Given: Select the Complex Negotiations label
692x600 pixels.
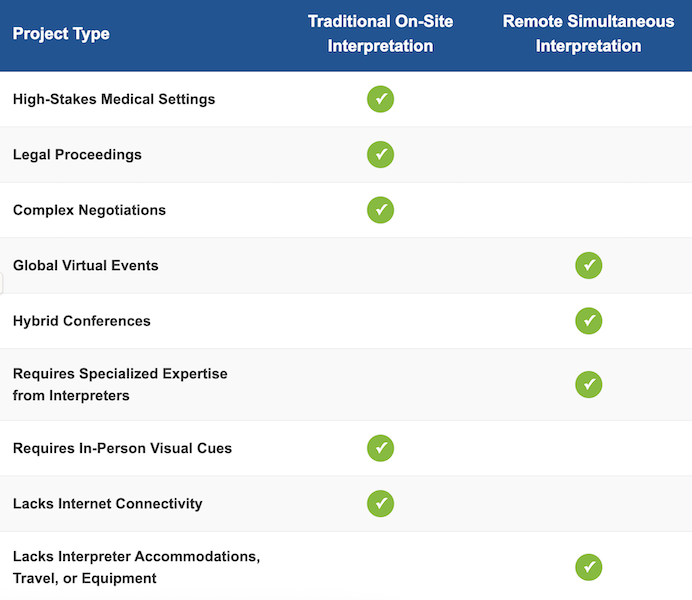Looking at the screenshot, I should tap(89, 210).
